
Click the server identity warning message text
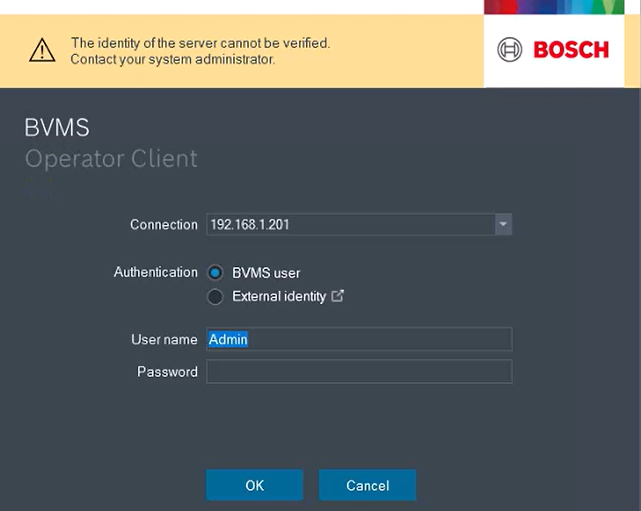(200, 51)
